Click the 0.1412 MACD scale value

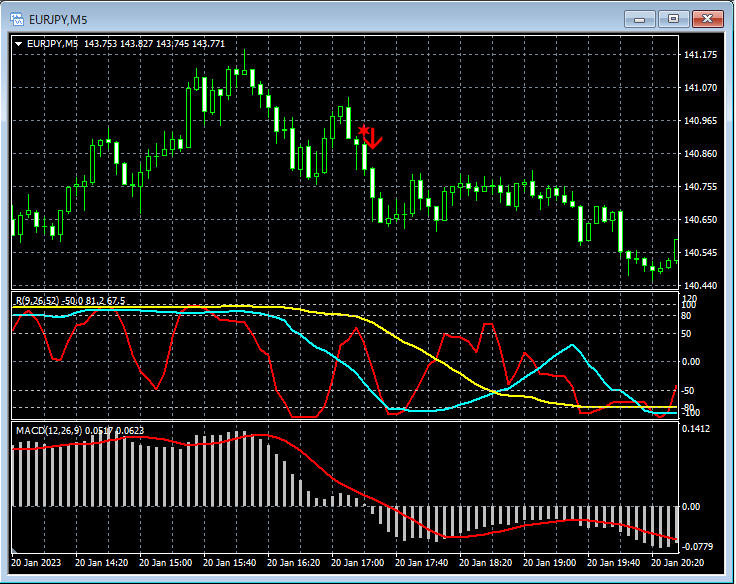(698, 429)
